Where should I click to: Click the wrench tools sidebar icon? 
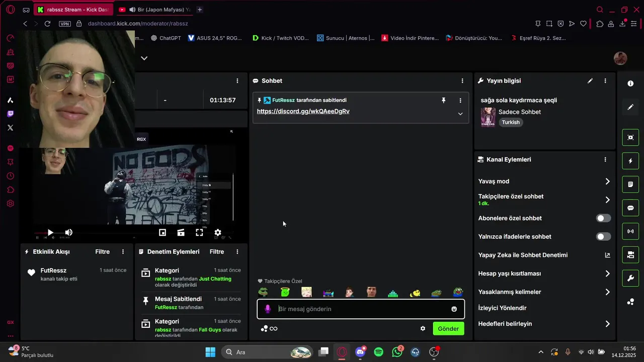pyautogui.click(x=630, y=278)
